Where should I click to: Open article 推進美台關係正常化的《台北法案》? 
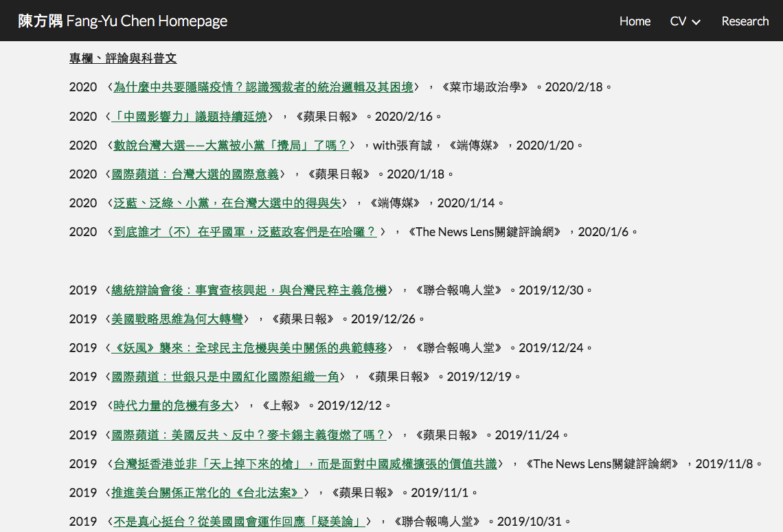coord(207,494)
